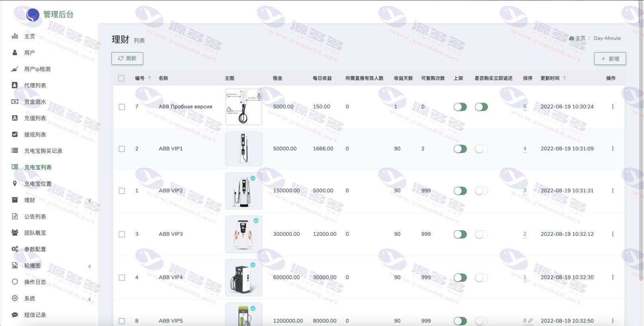
Task: Open row actions menu for ABB VIP3
Action: pos(613,234)
